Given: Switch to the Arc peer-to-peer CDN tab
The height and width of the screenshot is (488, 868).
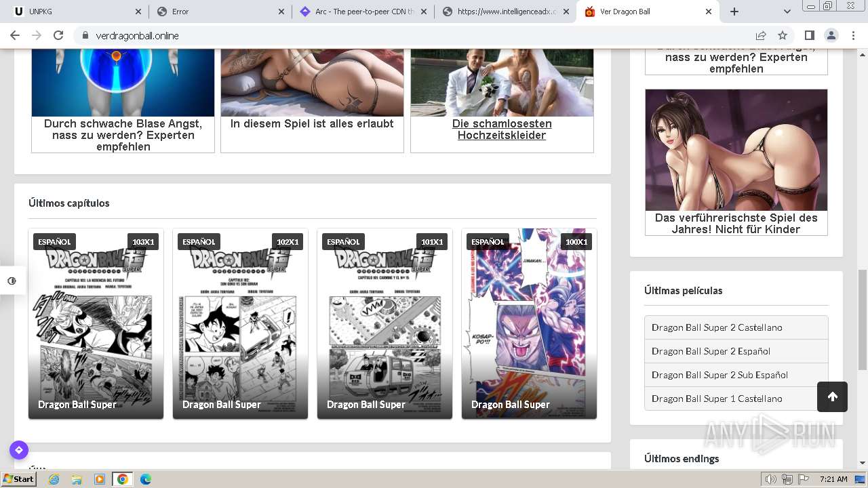Looking at the screenshot, I should pyautogui.click(x=363, y=12).
